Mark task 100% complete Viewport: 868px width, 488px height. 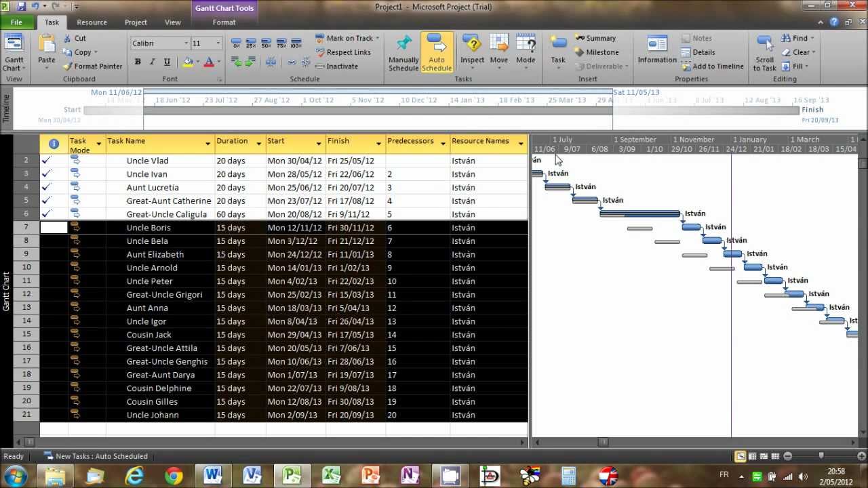296,43
